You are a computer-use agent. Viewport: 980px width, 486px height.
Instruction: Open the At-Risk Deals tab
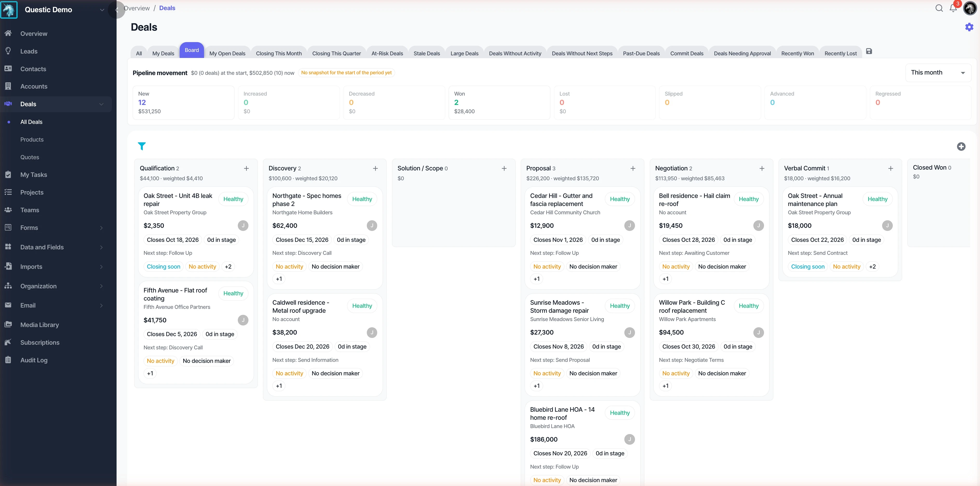click(x=387, y=53)
